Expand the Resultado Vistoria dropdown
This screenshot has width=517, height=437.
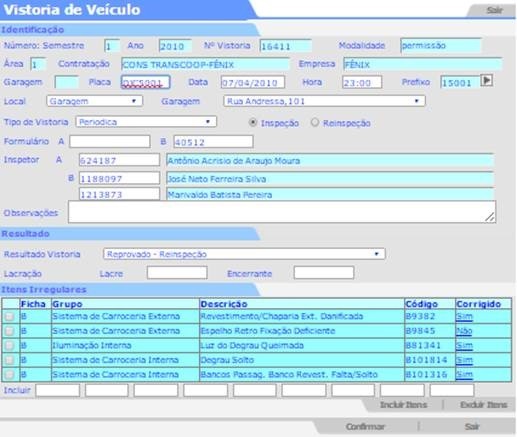[244, 254]
